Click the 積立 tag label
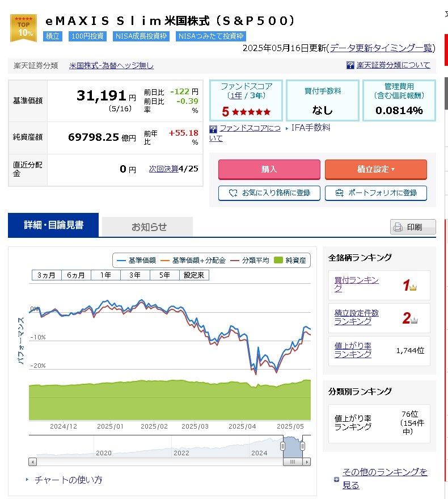448x499 pixels. 53,36
